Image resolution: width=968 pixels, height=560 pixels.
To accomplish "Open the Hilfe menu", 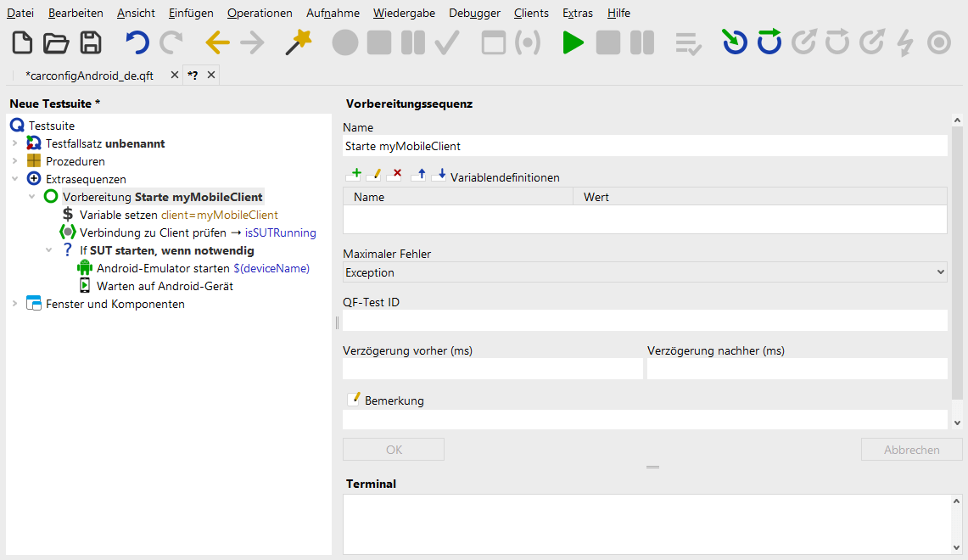I will (x=618, y=13).
